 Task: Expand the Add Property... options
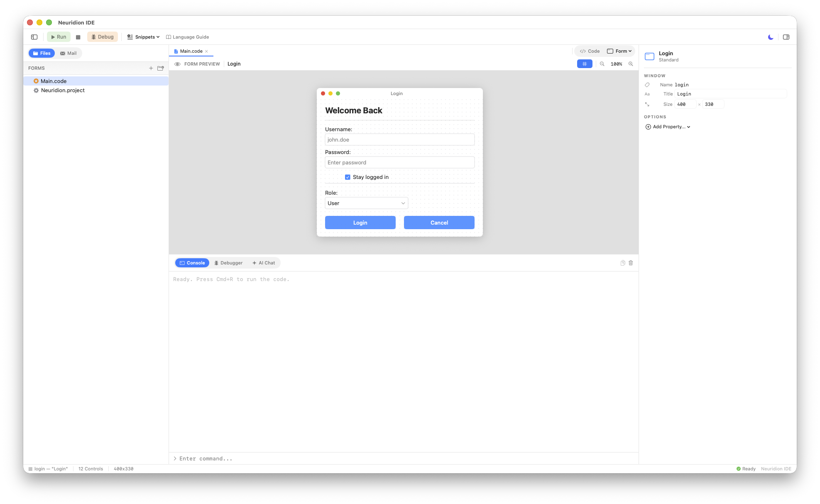pyautogui.click(x=668, y=127)
